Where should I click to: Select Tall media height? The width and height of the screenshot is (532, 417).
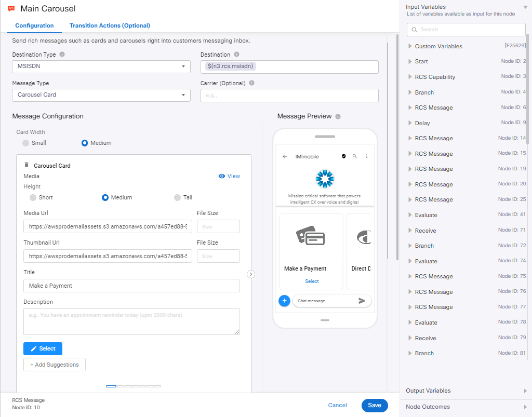point(178,197)
